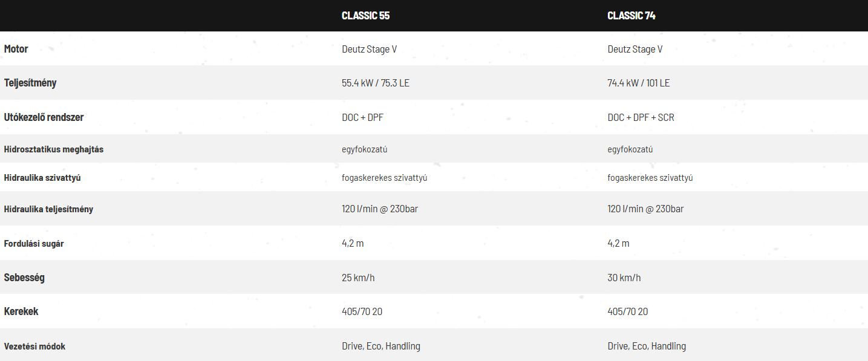The width and height of the screenshot is (868, 361).
Task: Select the Motor row label
Action: tap(16, 49)
